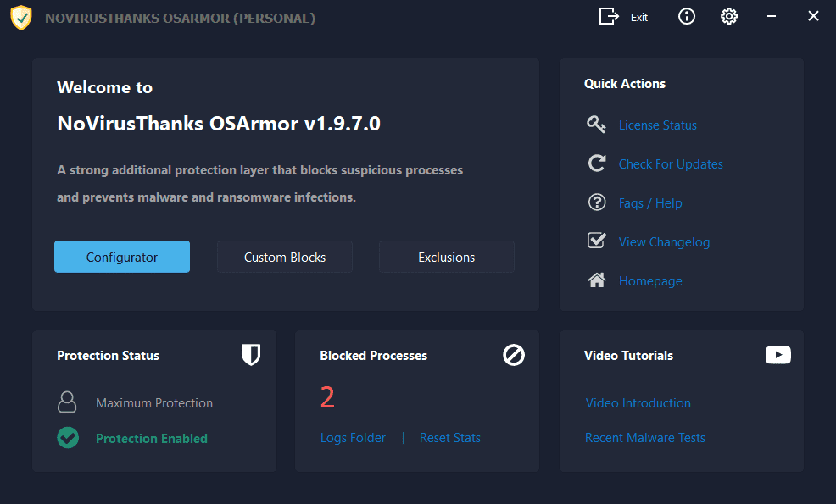Click the refresh icon beside Check For Updates

[597, 163]
